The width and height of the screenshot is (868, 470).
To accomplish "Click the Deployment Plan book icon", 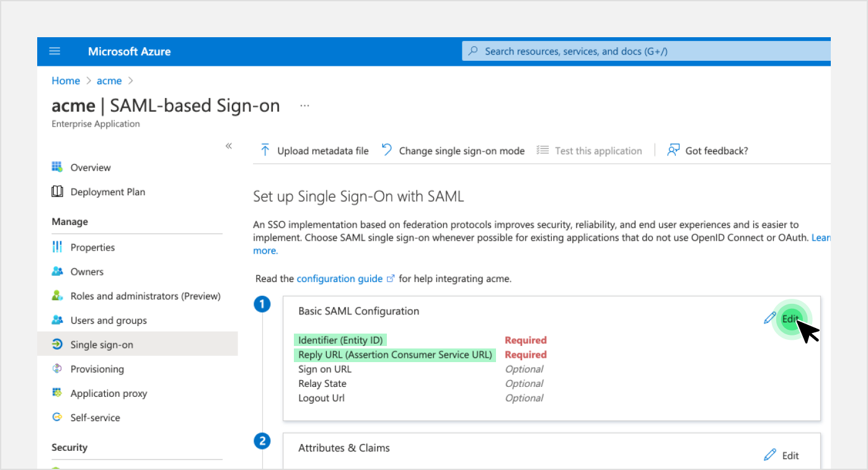I will click(x=57, y=192).
